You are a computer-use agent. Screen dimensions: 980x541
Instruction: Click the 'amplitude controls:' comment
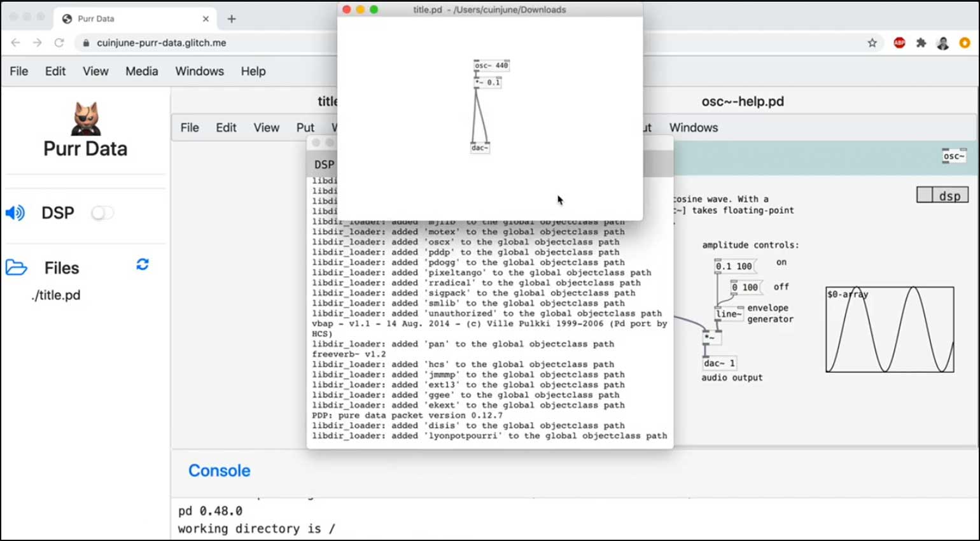(x=750, y=245)
